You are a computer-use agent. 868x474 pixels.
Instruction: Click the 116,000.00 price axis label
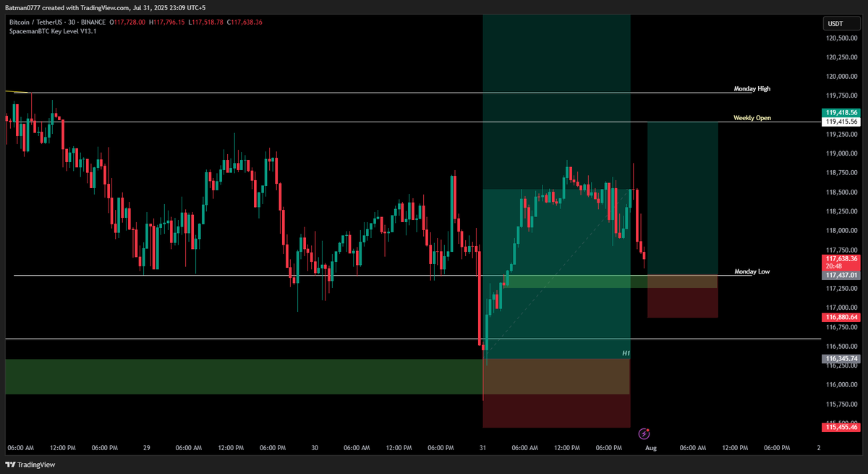842,385
